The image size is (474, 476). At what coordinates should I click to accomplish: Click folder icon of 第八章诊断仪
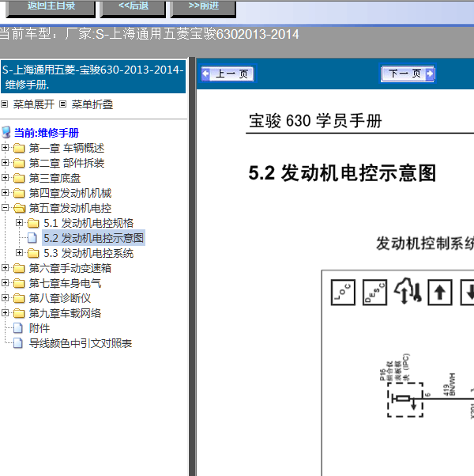coord(19,298)
